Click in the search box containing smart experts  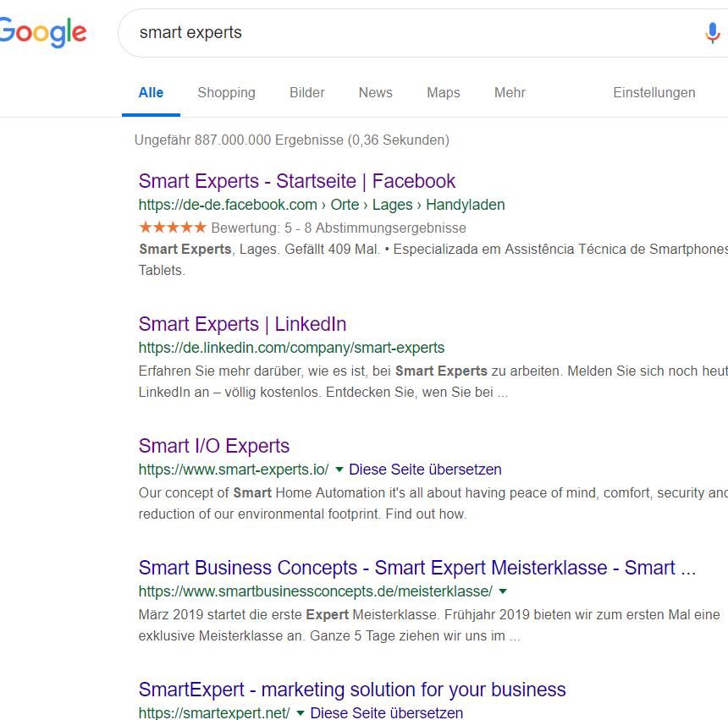(x=406, y=33)
